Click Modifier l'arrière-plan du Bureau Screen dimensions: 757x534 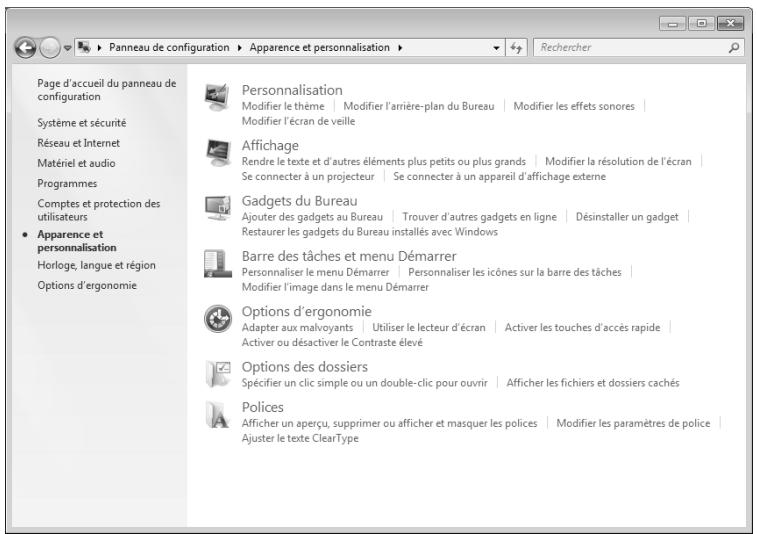419,106
